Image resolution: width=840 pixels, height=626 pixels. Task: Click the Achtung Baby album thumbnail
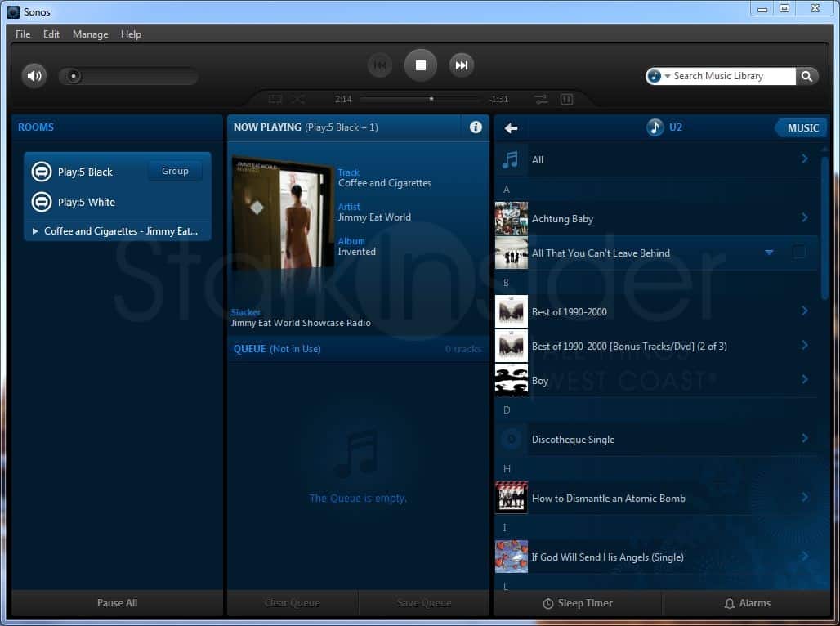click(x=511, y=218)
